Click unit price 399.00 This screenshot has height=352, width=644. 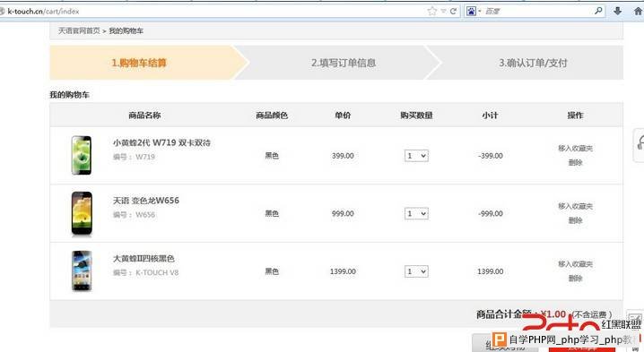(x=343, y=156)
